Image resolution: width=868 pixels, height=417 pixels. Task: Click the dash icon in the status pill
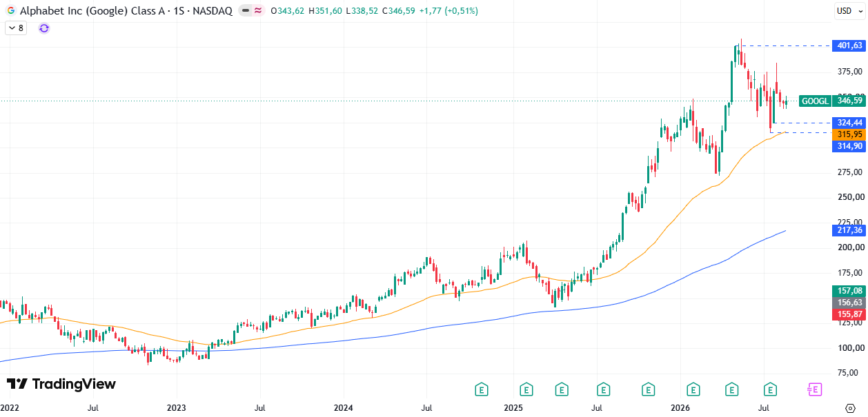[x=245, y=11]
